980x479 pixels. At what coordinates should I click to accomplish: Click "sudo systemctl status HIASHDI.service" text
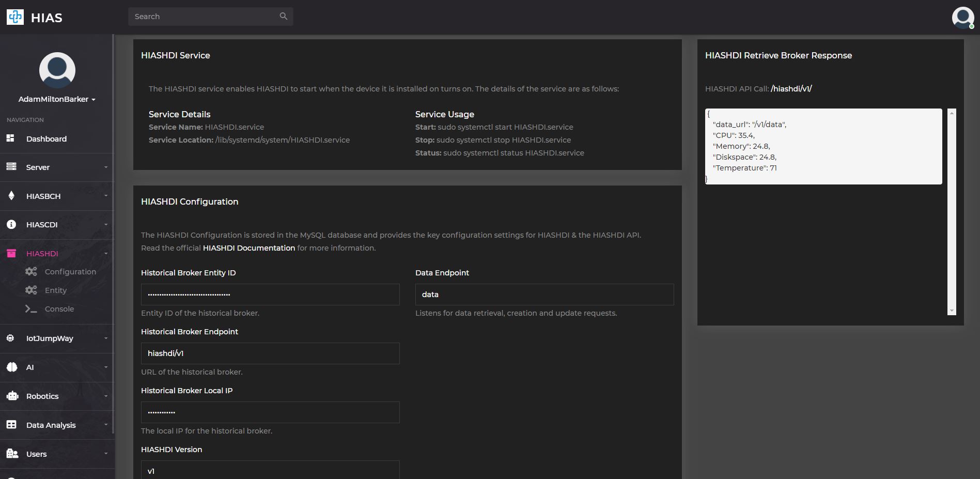click(x=514, y=152)
